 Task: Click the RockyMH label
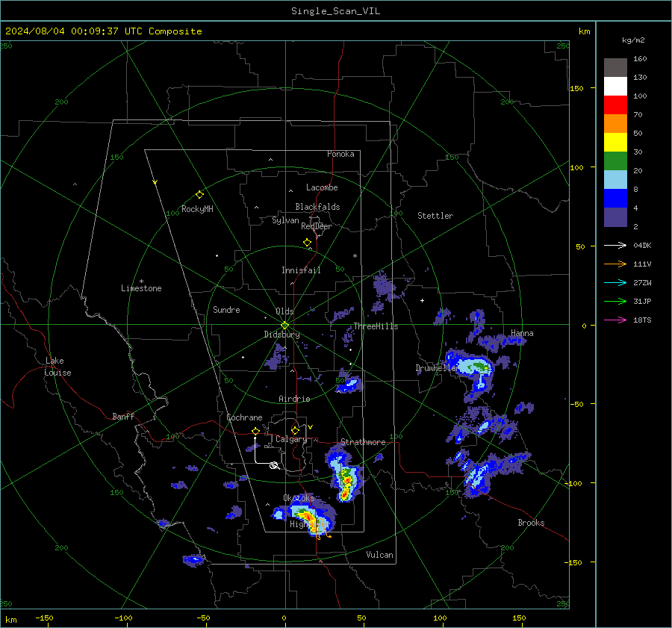[197, 209]
